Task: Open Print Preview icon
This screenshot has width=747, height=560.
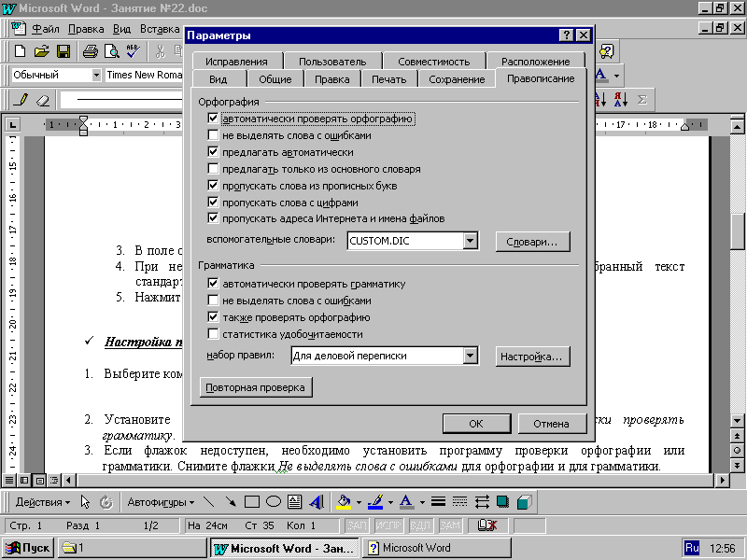Action: [112, 51]
